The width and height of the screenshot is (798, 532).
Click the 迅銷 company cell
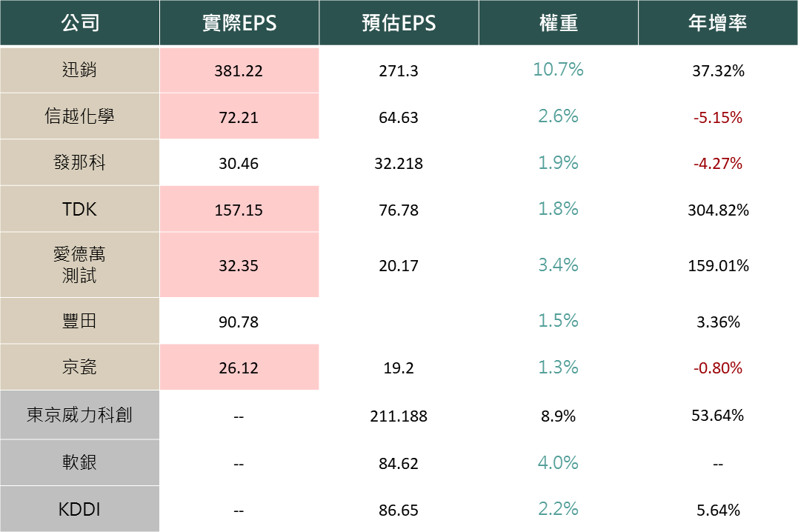[79, 70]
